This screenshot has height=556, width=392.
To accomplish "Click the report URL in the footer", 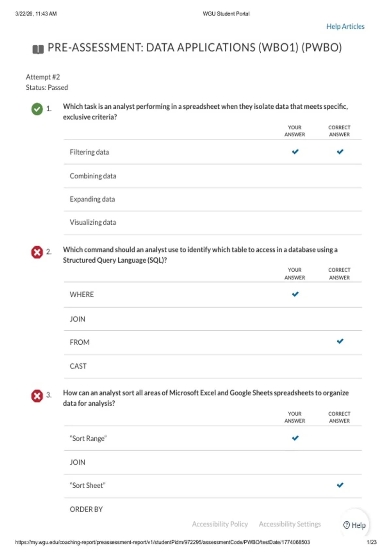I will (162, 542).
